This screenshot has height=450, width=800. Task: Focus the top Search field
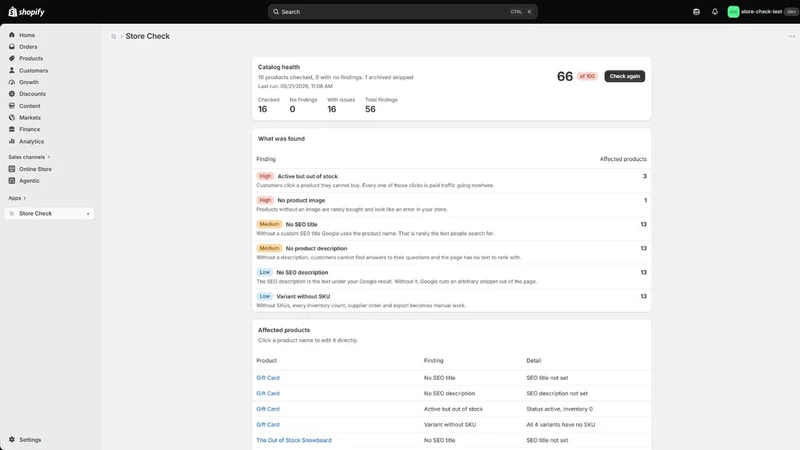(403, 12)
